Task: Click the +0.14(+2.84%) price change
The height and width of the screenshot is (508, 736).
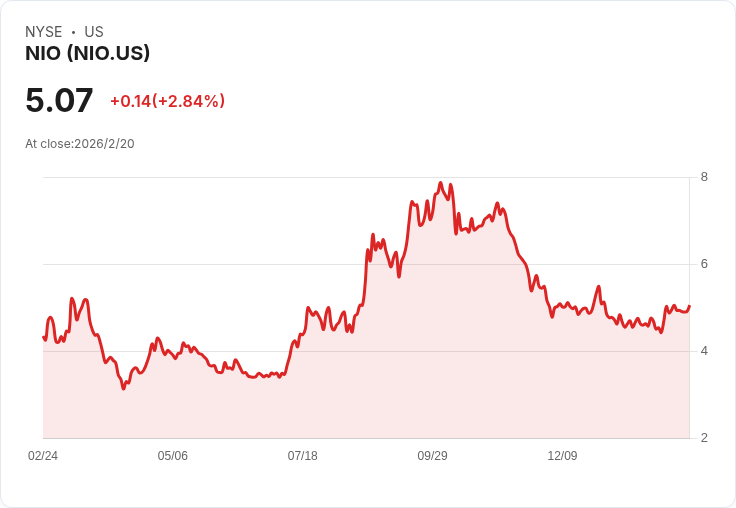Action: point(168,101)
